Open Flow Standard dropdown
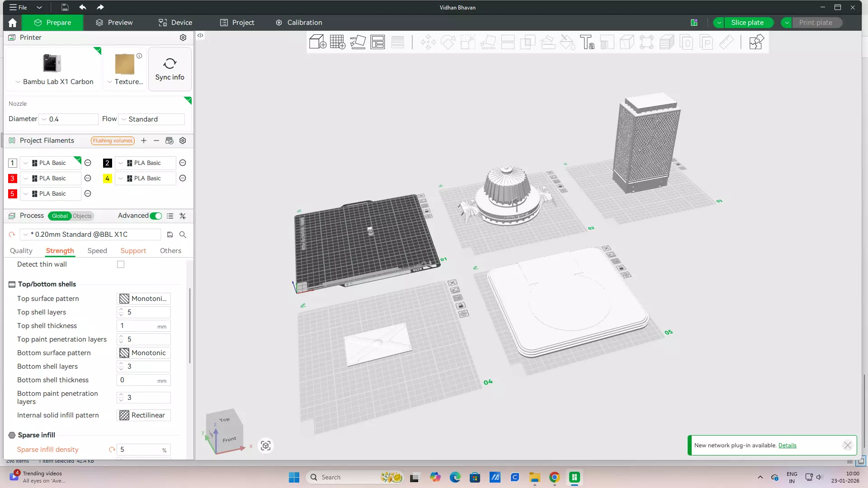 151,119
